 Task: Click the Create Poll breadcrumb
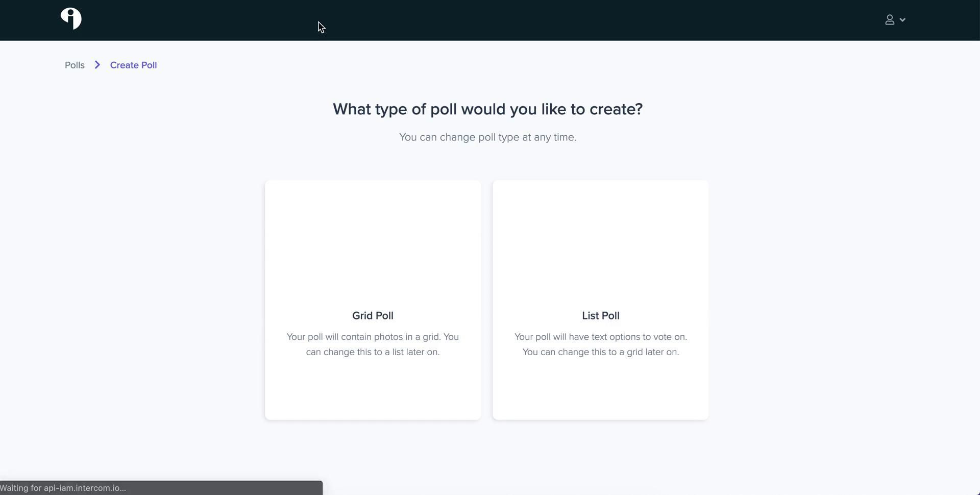[x=133, y=65]
